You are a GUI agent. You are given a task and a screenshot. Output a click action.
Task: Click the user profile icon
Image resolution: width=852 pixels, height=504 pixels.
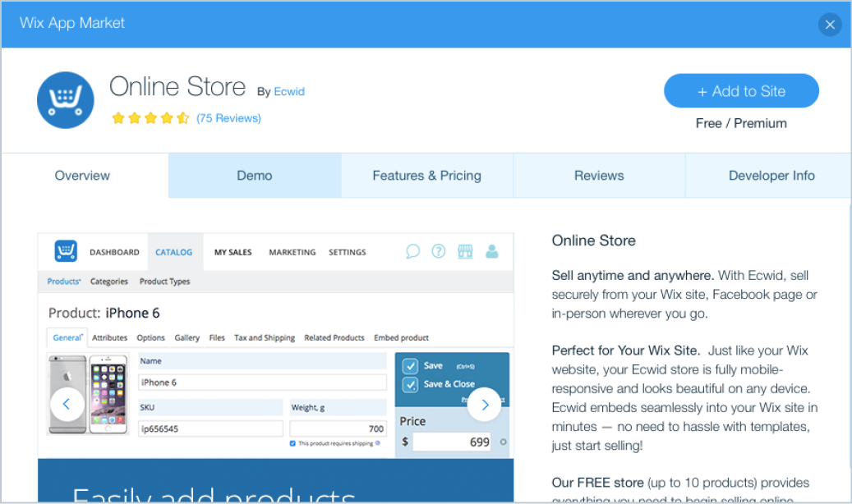(x=492, y=251)
